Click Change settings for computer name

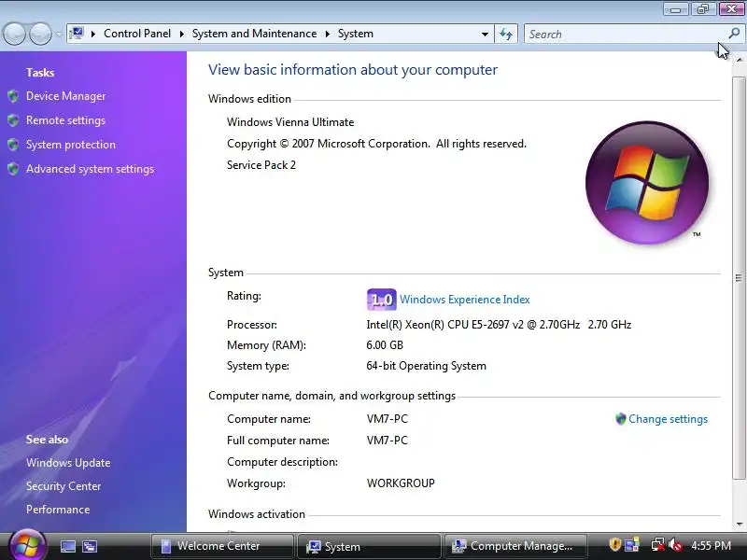coord(668,419)
